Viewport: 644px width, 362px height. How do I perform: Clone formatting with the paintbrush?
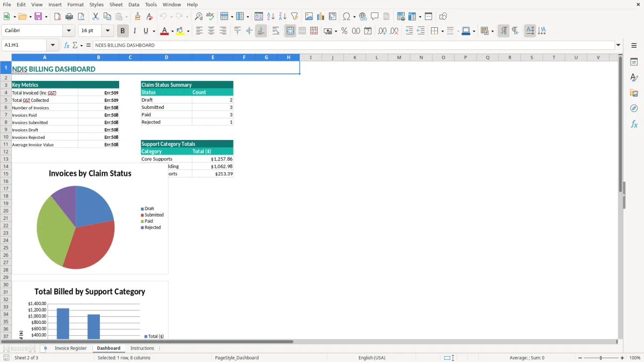pyautogui.click(x=137, y=17)
